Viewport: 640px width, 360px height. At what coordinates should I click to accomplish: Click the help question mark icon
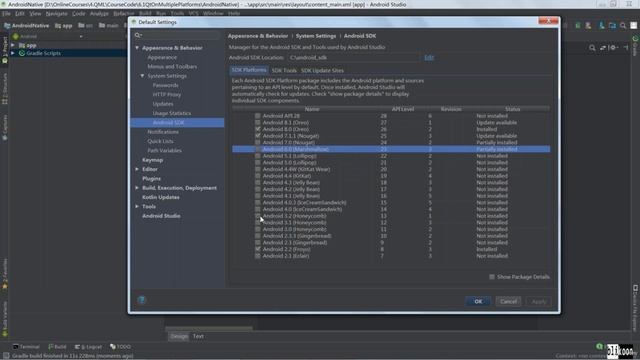pyautogui.click(x=142, y=300)
